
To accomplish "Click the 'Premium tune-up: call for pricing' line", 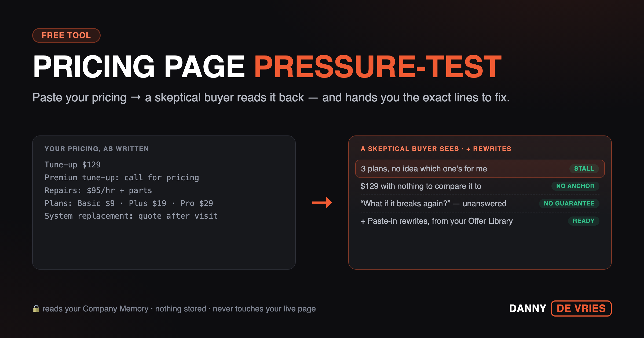I will point(122,178).
